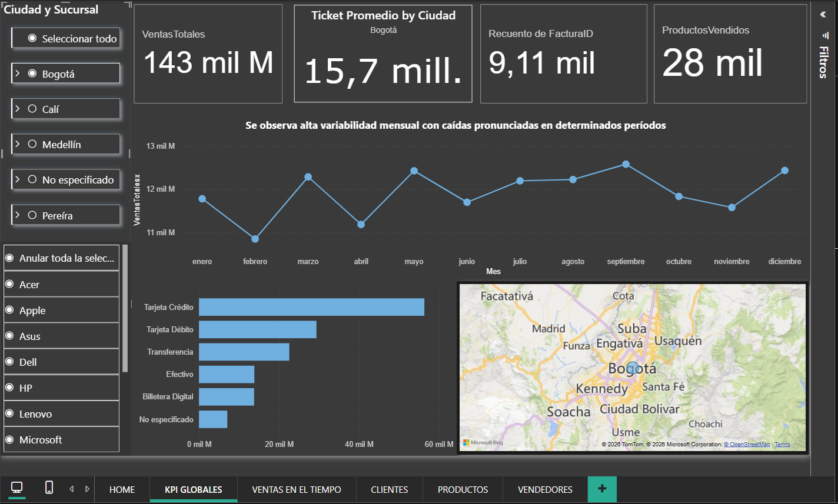Open the VENTAS EN EL TIEMPO tab
The height and width of the screenshot is (504, 838).
[x=297, y=489]
